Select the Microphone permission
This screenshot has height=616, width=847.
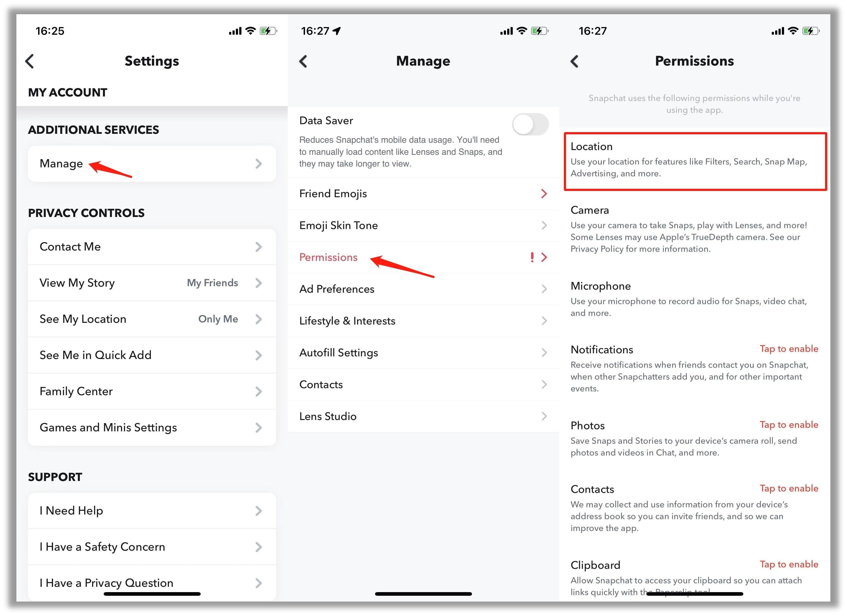[695, 299]
